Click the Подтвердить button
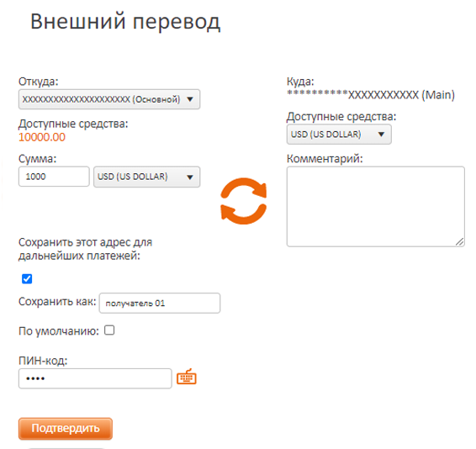 pos(66,428)
